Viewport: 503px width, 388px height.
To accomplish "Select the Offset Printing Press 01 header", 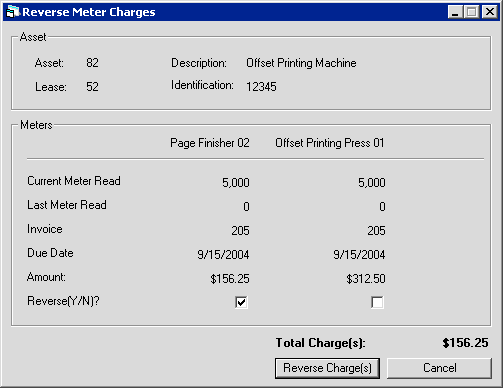I will pyautogui.click(x=330, y=143).
